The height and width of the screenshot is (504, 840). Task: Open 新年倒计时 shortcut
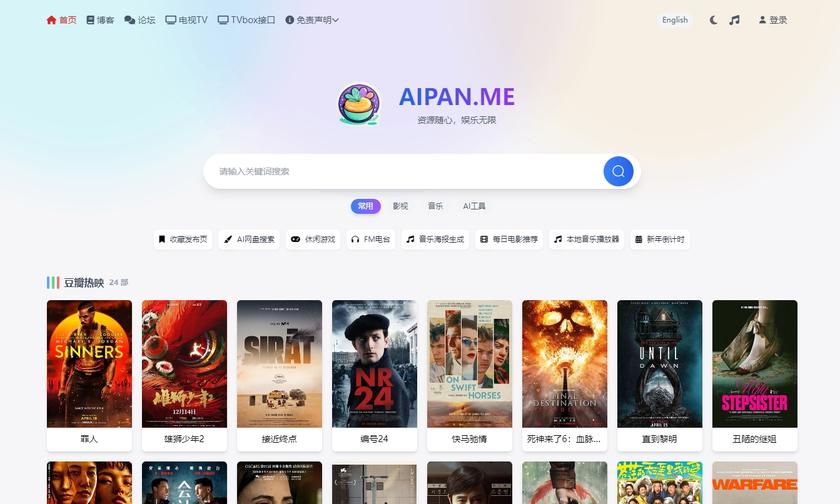[660, 239]
